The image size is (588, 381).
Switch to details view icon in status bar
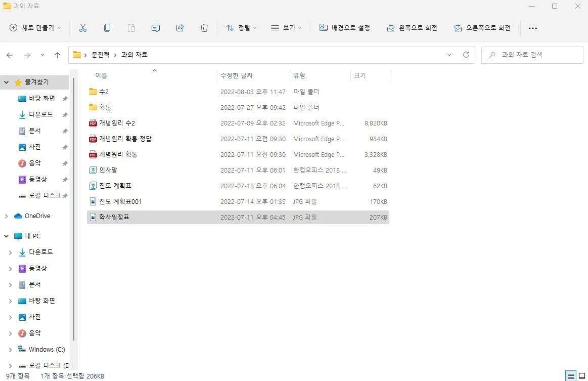[571, 376]
